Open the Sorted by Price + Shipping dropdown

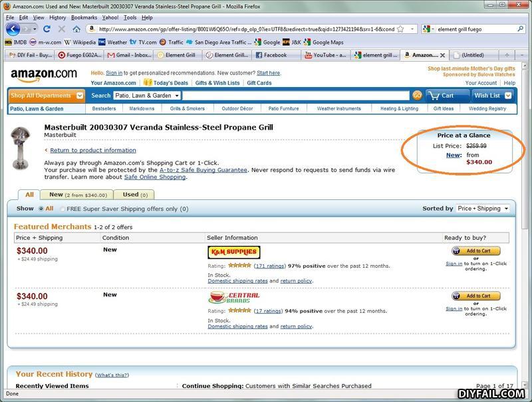click(x=483, y=209)
